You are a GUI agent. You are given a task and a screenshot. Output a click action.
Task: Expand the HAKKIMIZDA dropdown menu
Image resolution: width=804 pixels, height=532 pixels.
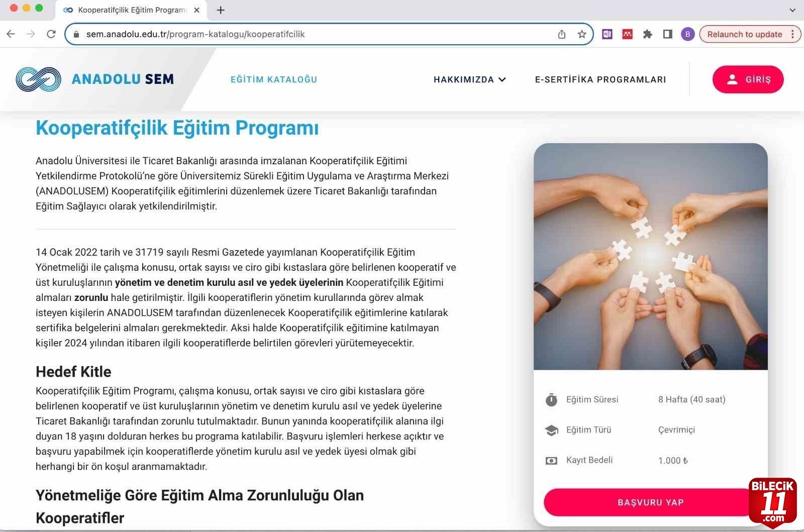click(x=469, y=79)
